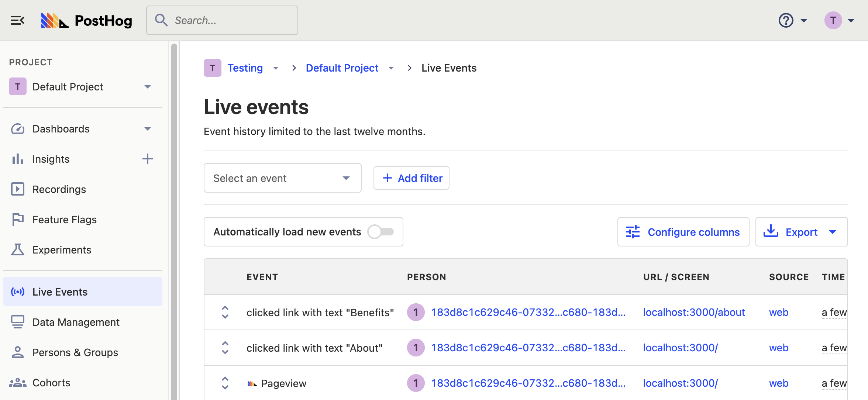The image size is (868, 400).
Task: Click the plus icon next to Insights
Action: pos(147,159)
